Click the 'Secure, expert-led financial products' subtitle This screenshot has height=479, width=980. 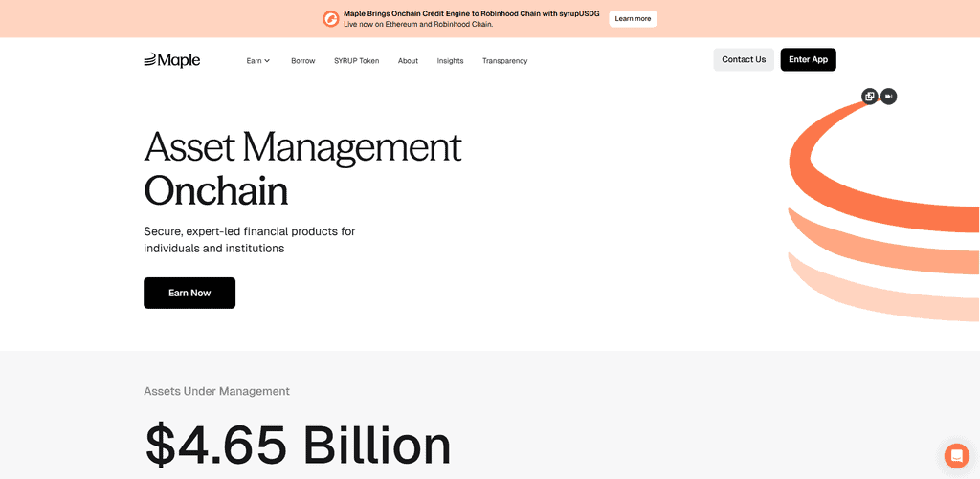pyautogui.click(x=250, y=240)
